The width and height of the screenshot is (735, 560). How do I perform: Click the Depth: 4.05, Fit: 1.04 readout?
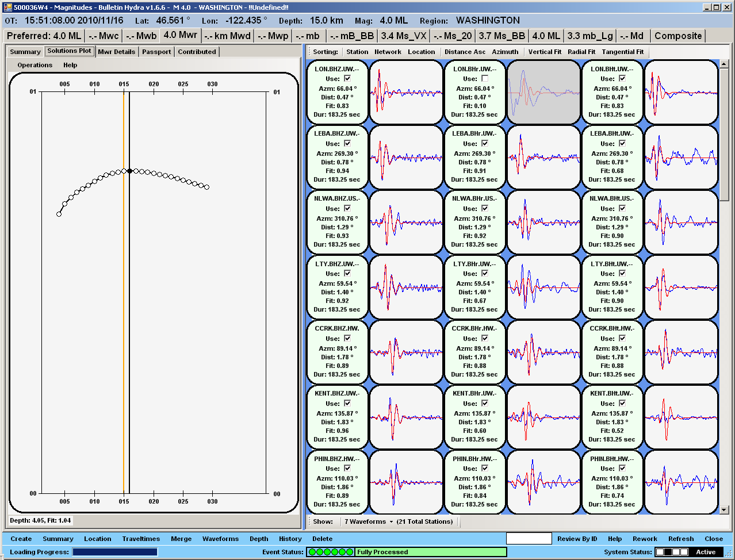(x=40, y=520)
